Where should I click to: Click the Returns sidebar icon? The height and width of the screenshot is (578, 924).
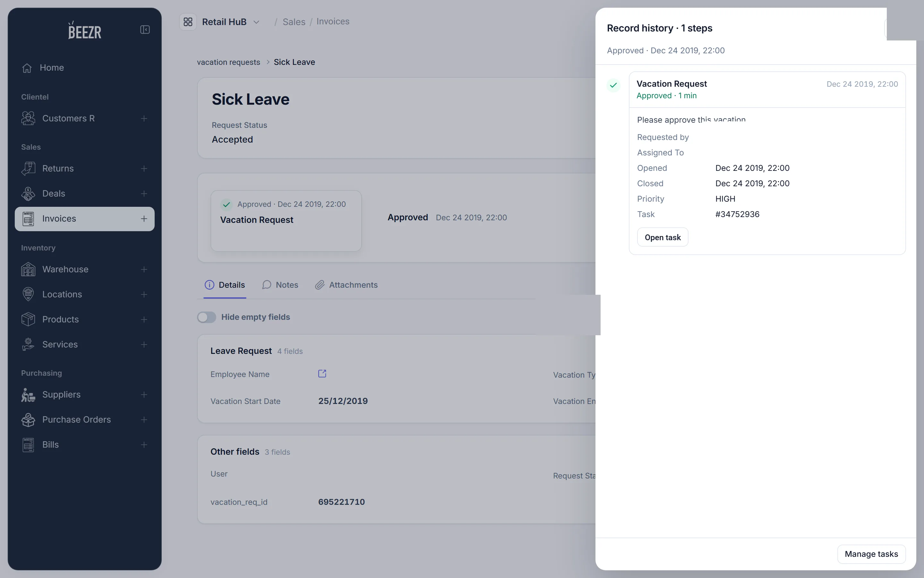coord(28,169)
